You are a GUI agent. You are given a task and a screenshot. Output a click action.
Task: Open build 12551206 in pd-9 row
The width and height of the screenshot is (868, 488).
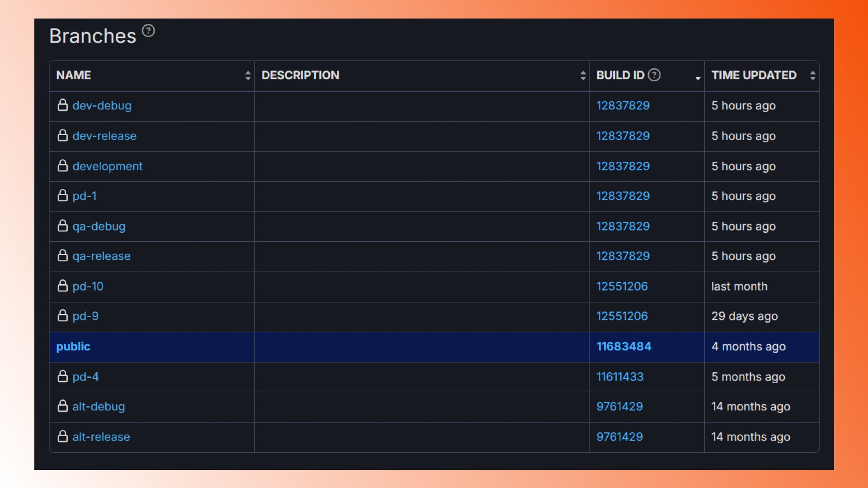pyautogui.click(x=622, y=316)
